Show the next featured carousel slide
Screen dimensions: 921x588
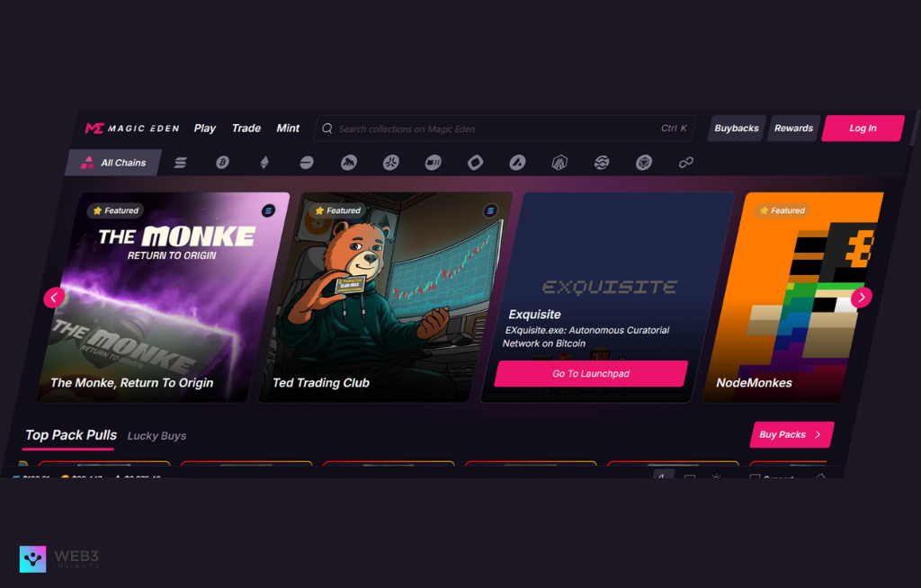(x=861, y=297)
